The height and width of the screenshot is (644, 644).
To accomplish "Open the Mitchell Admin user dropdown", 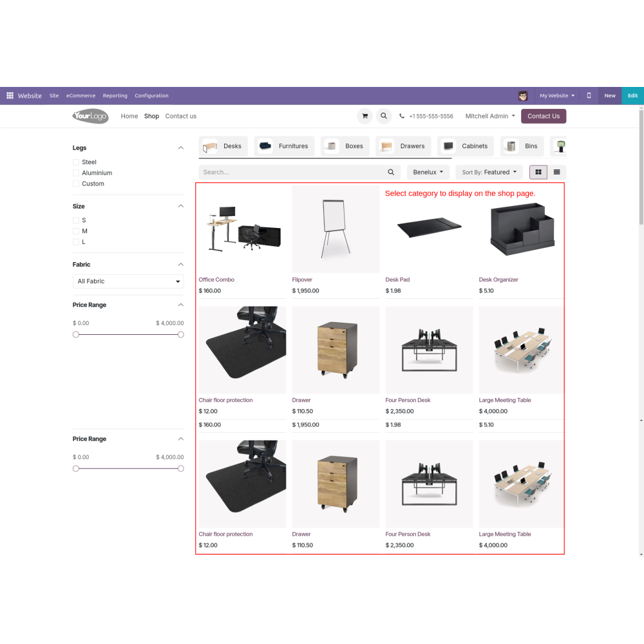I will [x=490, y=116].
